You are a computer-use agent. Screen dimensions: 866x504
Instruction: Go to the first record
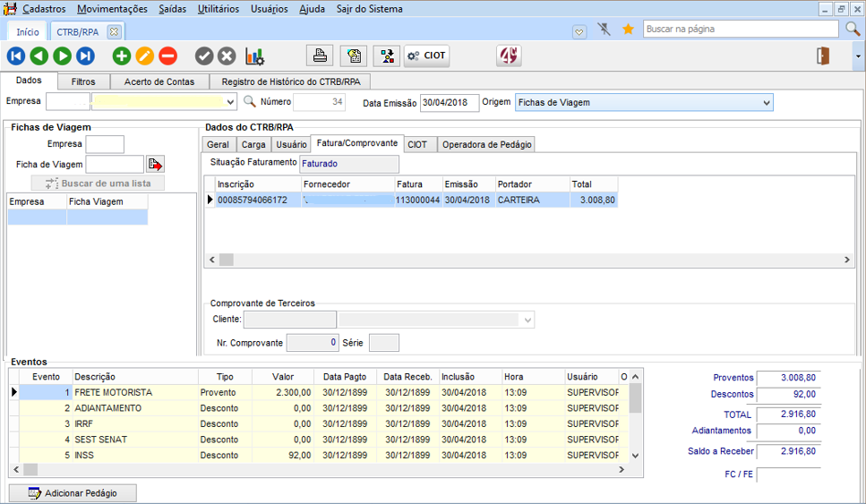click(x=15, y=56)
